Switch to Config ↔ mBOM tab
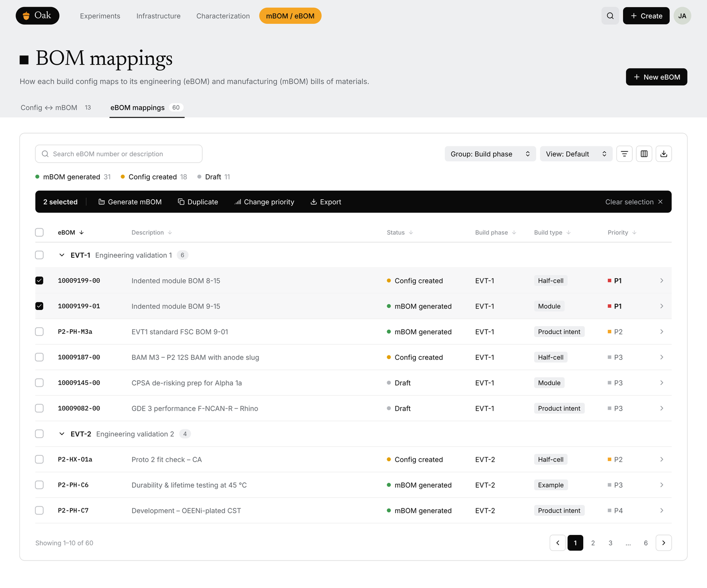 tap(56, 107)
